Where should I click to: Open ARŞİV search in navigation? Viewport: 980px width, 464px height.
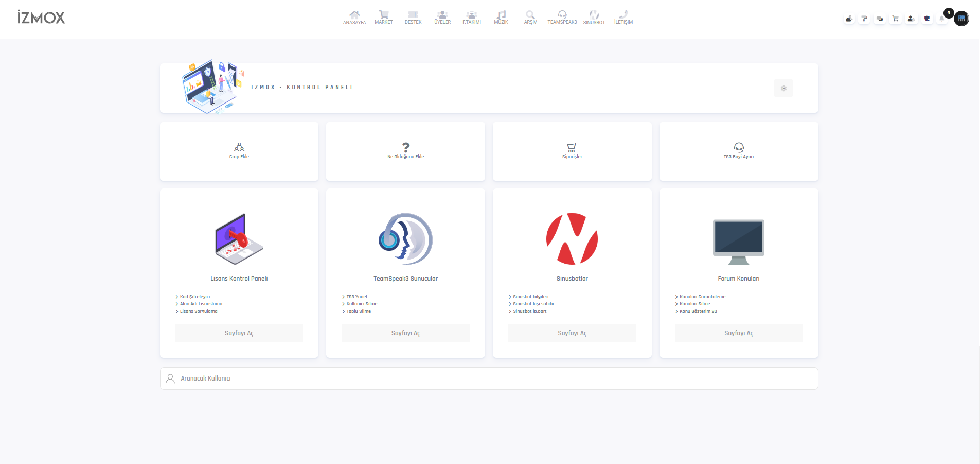[x=530, y=18]
